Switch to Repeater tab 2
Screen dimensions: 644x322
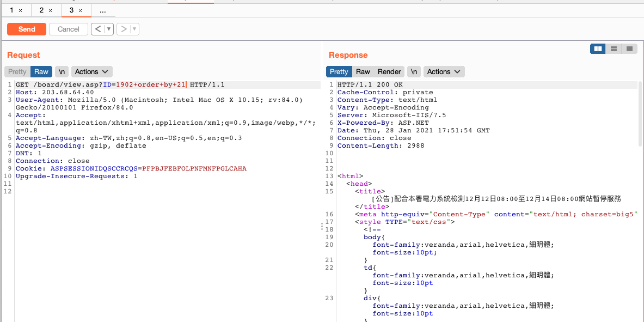pyautogui.click(x=41, y=10)
